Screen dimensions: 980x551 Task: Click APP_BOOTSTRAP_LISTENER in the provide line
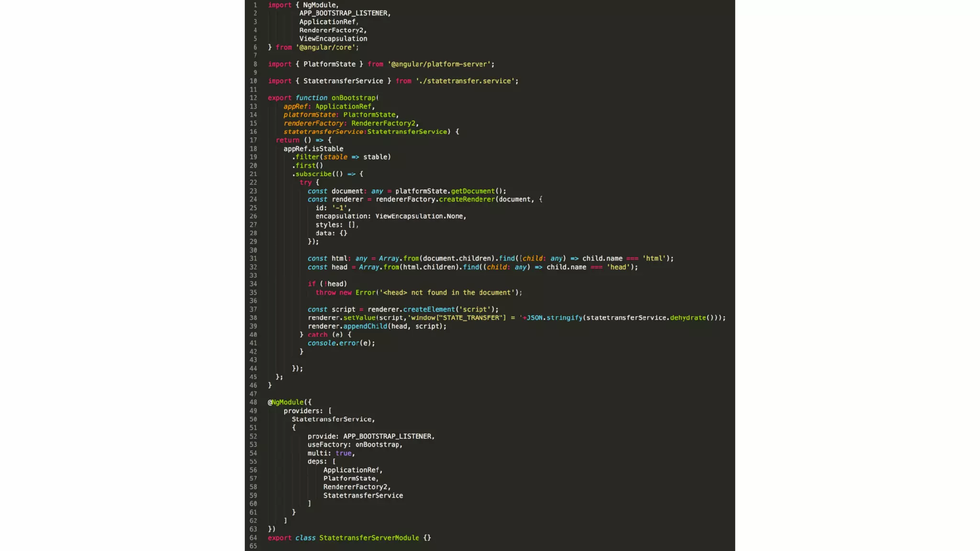pos(388,436)
